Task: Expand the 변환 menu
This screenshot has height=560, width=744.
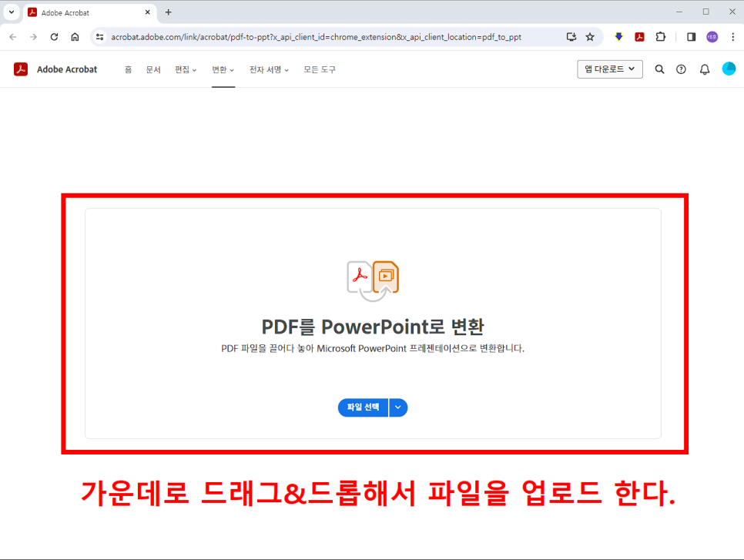Action: point(223,70)
